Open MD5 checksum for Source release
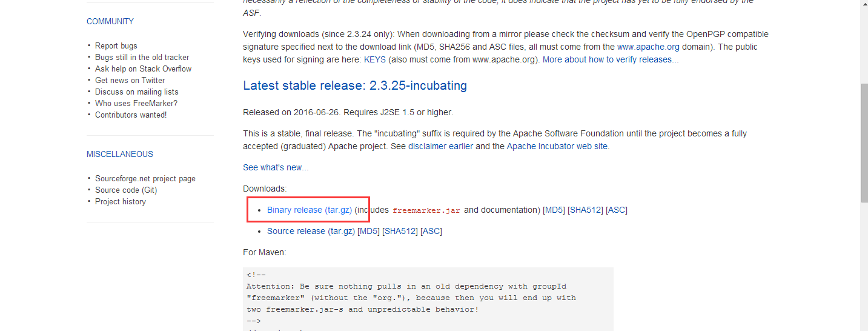This screenshot has width=868, height=331. click(x=369, y=231)
